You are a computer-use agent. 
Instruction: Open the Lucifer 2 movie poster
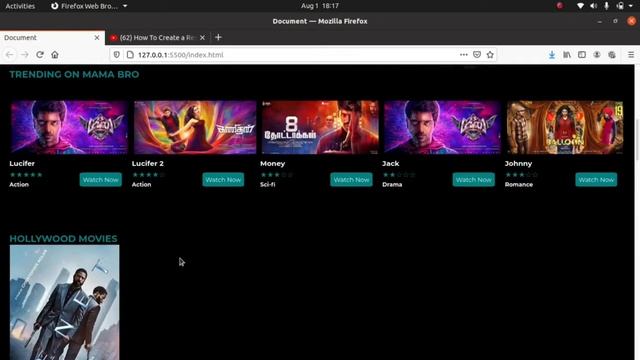click(x=195, y=127)
